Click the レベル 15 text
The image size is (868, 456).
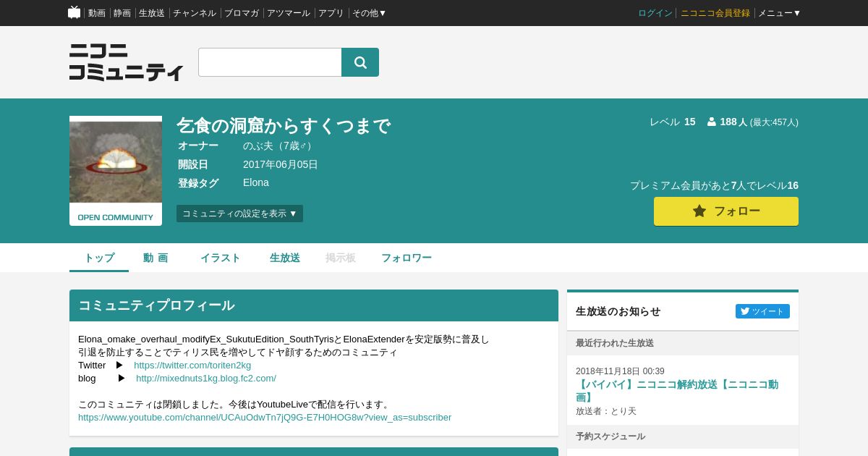point(673,122)
